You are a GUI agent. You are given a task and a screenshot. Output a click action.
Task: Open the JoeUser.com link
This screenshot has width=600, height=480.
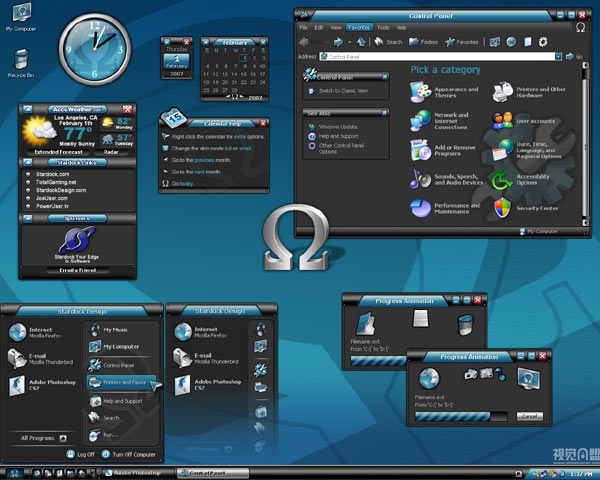(52, 198)
